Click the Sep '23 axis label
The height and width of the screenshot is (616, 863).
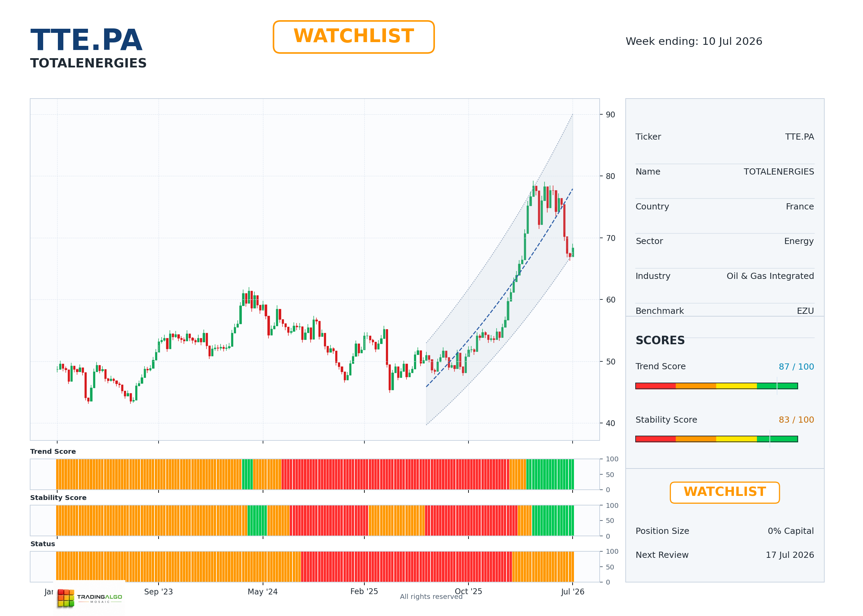158,592
